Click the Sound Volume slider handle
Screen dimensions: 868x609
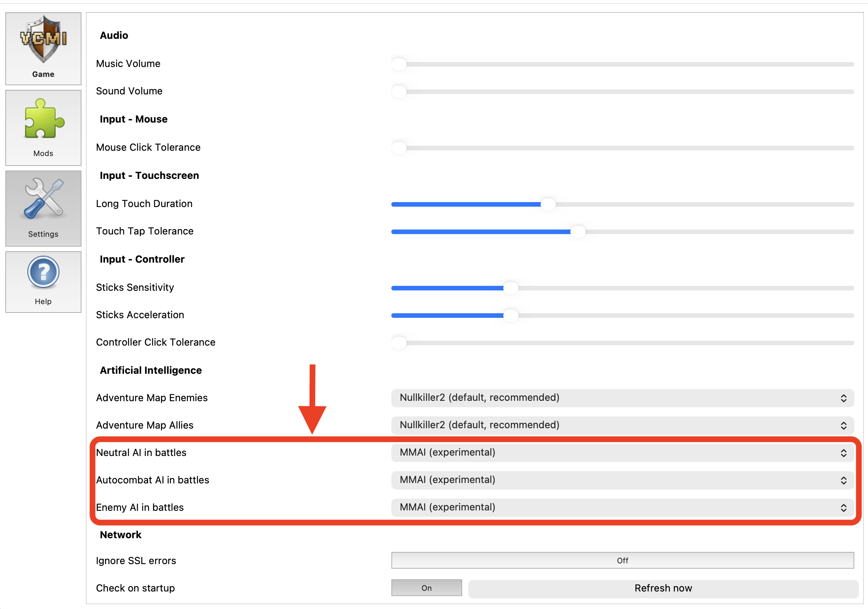[x=399, y=91]
